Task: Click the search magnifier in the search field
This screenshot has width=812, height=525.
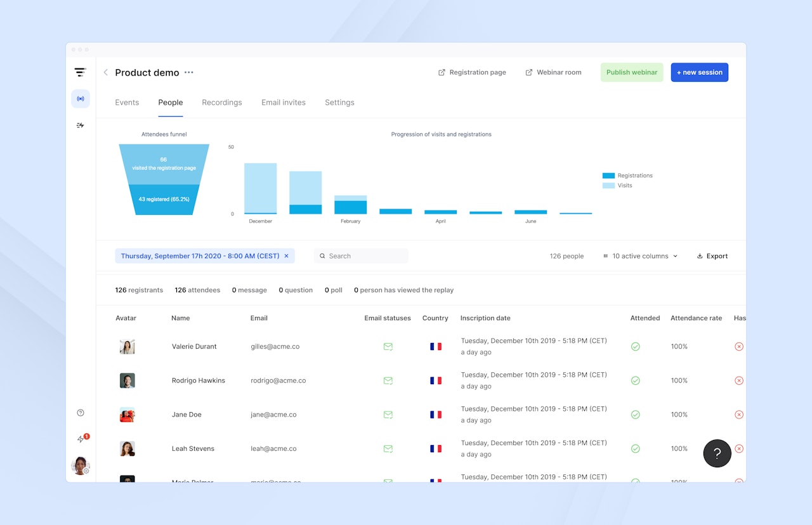Action: click(323, 256)
